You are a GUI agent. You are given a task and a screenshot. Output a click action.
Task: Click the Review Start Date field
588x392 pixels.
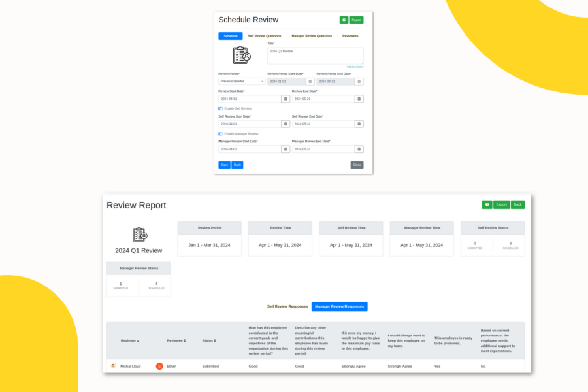point(250,99)
